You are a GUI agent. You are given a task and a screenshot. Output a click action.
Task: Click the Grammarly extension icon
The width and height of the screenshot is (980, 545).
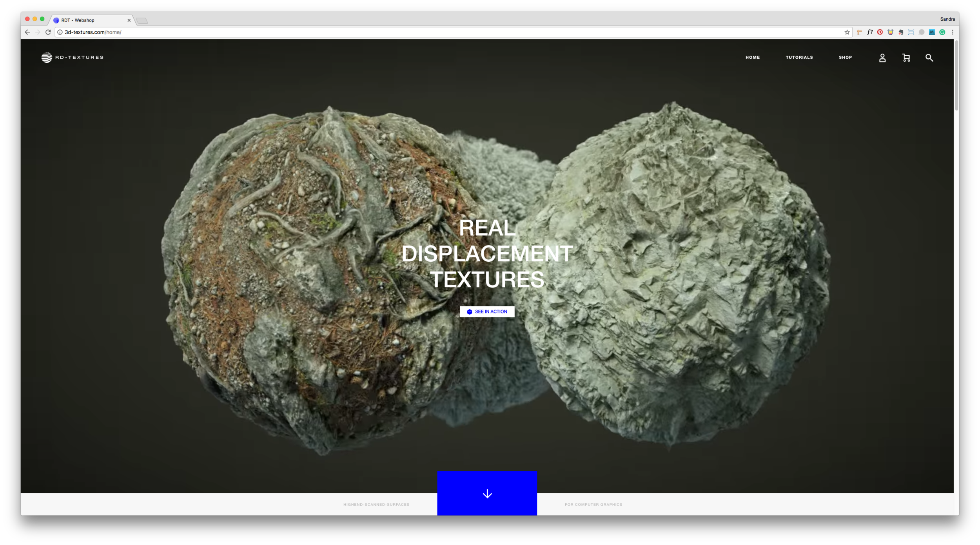[x=942, y=33]
